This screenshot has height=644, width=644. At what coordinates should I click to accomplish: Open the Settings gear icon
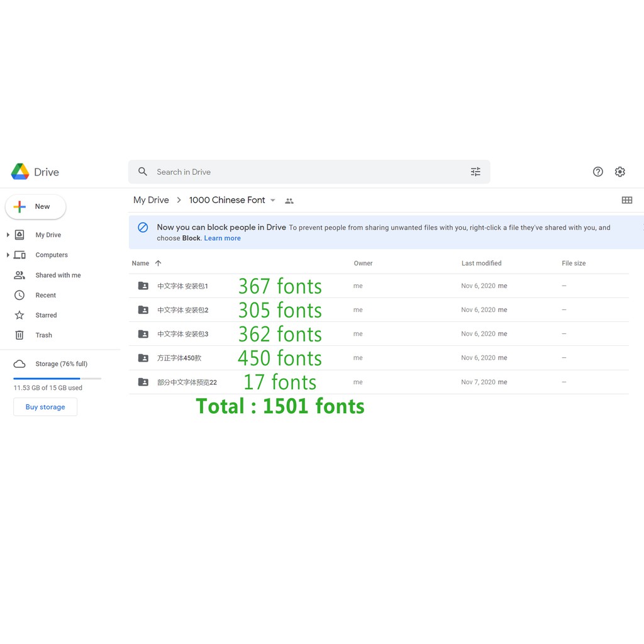620,172
